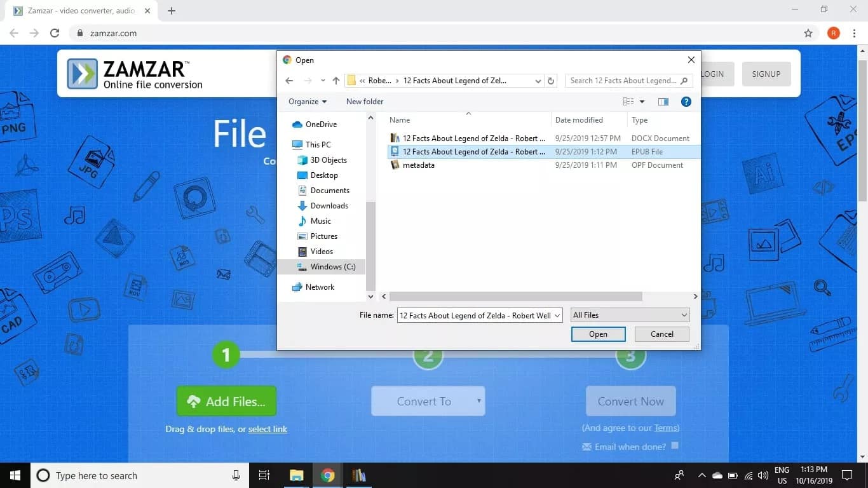Click New folder in dialog toolbar
Screen dimensions: 868x488
click(365, 102)
